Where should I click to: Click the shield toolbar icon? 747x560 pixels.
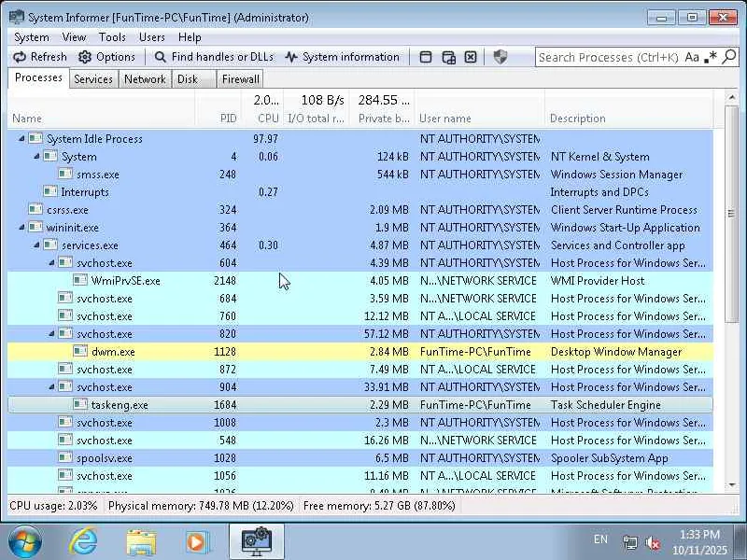(500, 57)
